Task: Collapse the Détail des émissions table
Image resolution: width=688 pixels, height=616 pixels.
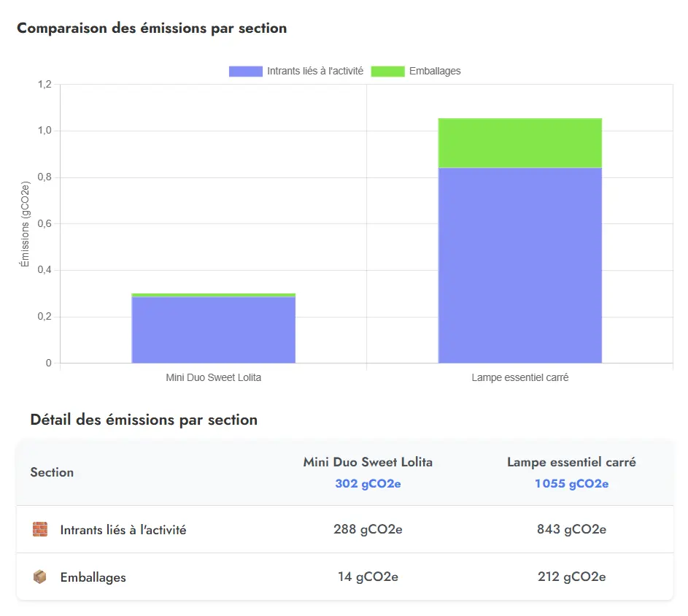Action: (143, 420)
